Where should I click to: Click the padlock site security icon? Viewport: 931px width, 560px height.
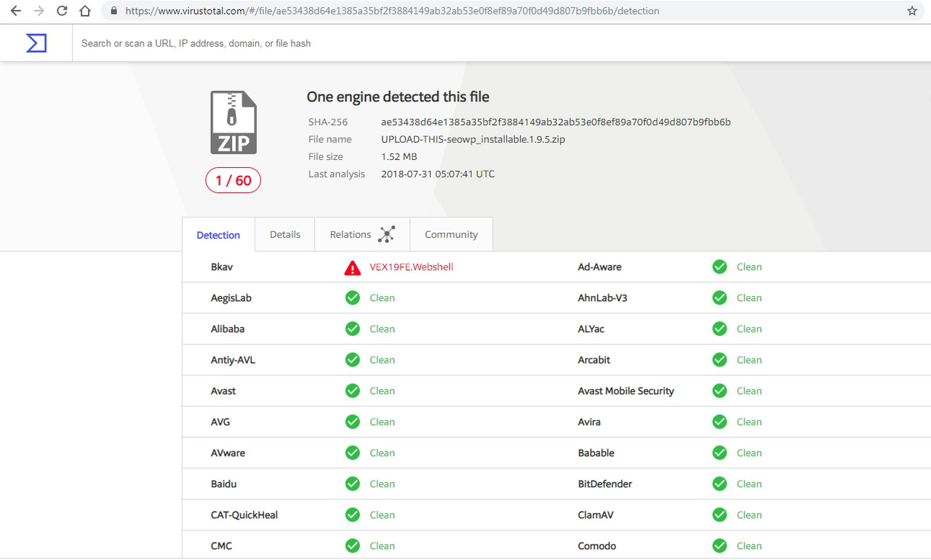click(x=113, y=11)
